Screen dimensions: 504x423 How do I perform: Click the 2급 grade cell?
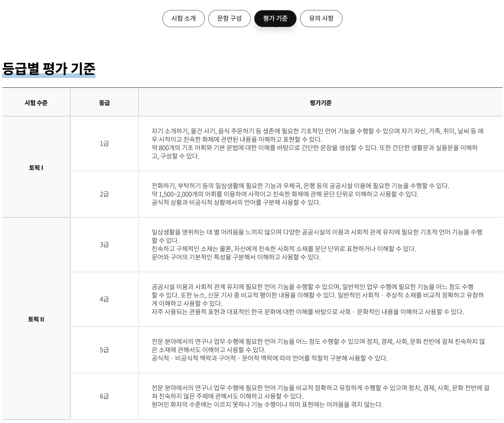pyautogui.click(x=104, y=194)
